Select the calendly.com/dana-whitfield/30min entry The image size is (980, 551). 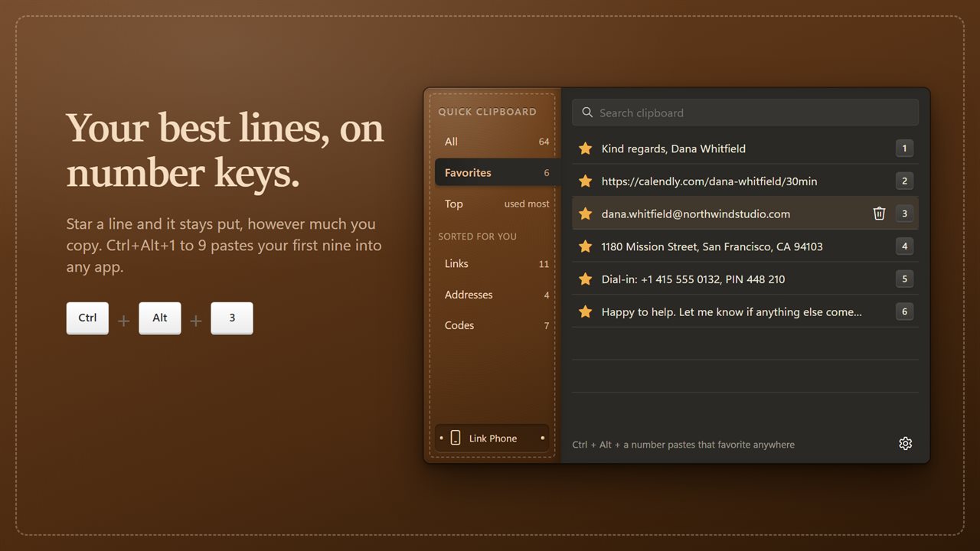coord(745,181)
